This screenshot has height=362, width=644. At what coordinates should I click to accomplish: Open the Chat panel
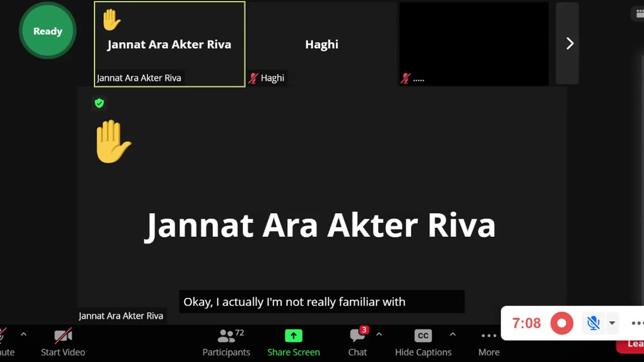pos(358,342)
